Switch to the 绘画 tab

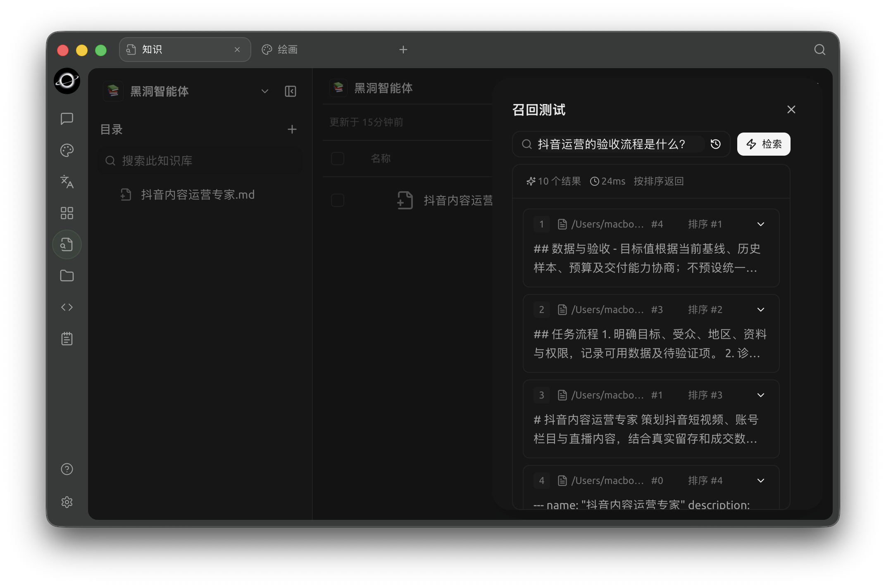(280, 50)
